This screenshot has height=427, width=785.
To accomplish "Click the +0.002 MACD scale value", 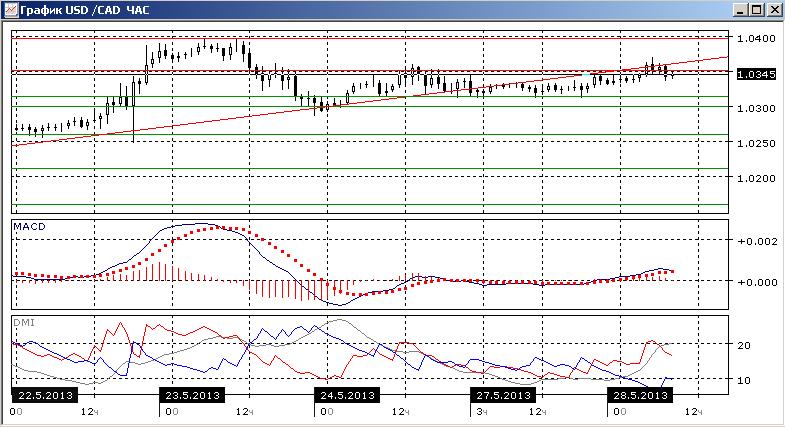I will point(757,241).
